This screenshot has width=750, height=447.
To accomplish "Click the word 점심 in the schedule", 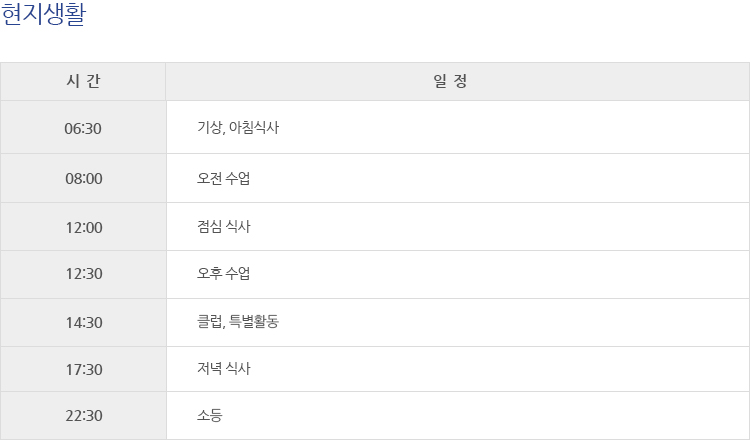I will pyautogui.click(x=210, y=227).
